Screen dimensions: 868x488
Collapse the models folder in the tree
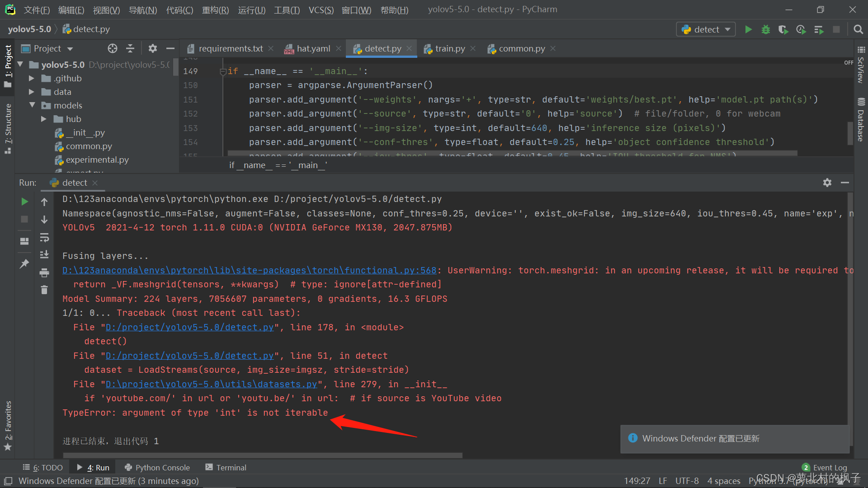tap(32, 105)
